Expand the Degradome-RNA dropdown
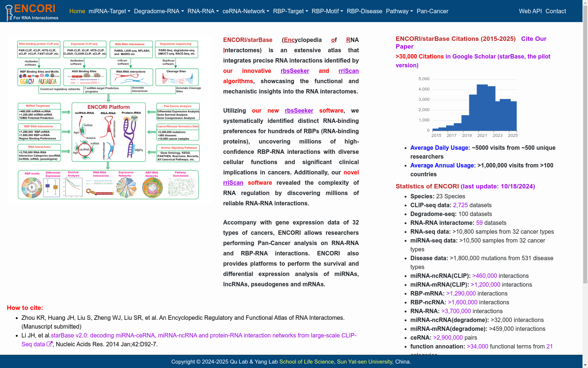The image size is (588, 368). point(159,11)
